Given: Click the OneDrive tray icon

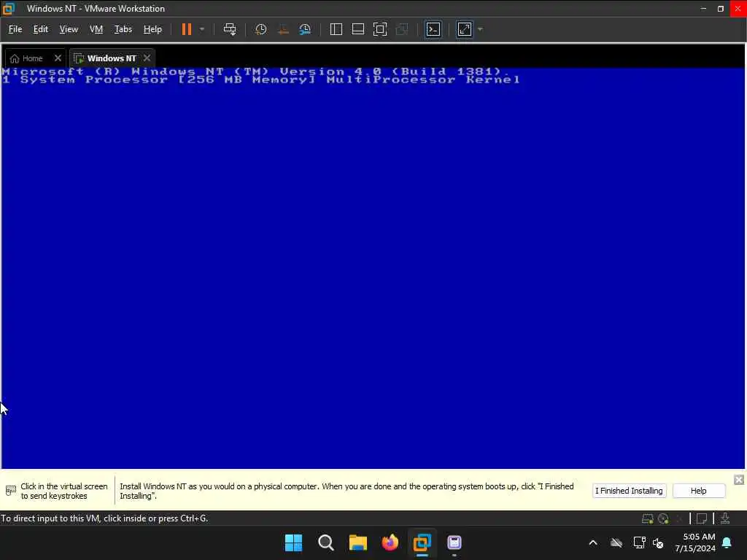Looking at the screenshot, I should click(616, 542).
